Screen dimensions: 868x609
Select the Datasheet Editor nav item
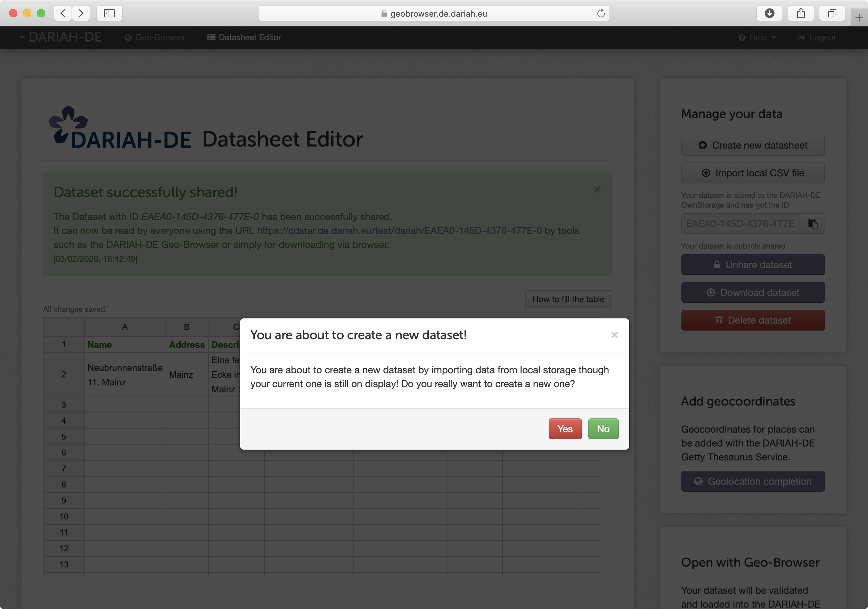click(x=244, y=37)
